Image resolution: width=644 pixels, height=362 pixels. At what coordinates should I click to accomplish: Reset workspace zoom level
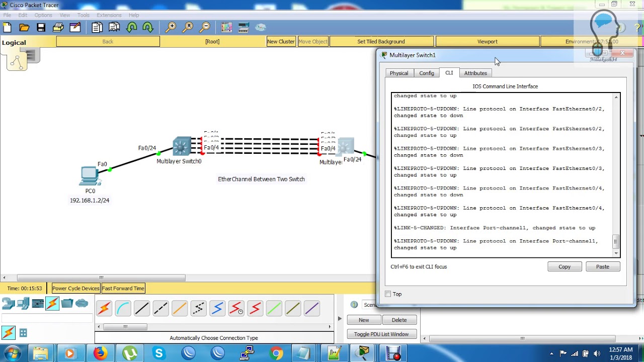(x=188, y=27)
